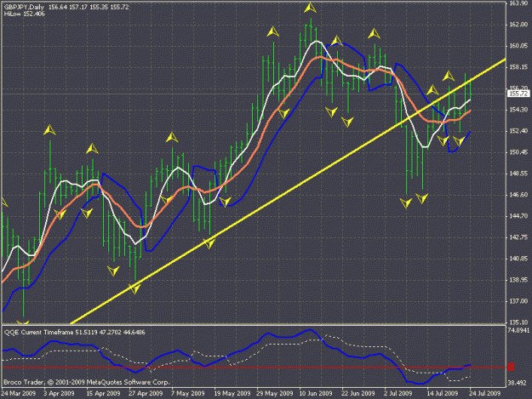This screenshot has height=399, width=532.
Task: Click the 10 Jun 2009 date label
Action: click(316, 394)
